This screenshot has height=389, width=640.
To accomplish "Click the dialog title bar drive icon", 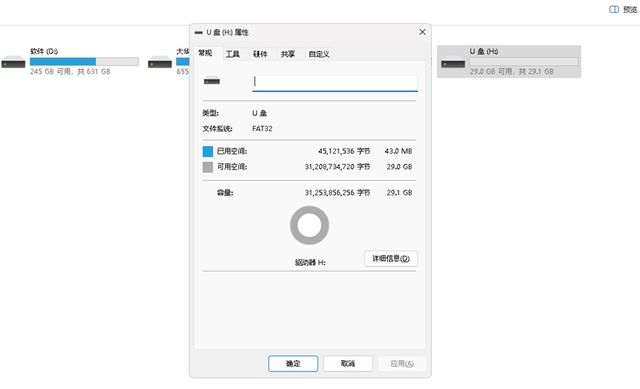I will [x=198, y=32].
